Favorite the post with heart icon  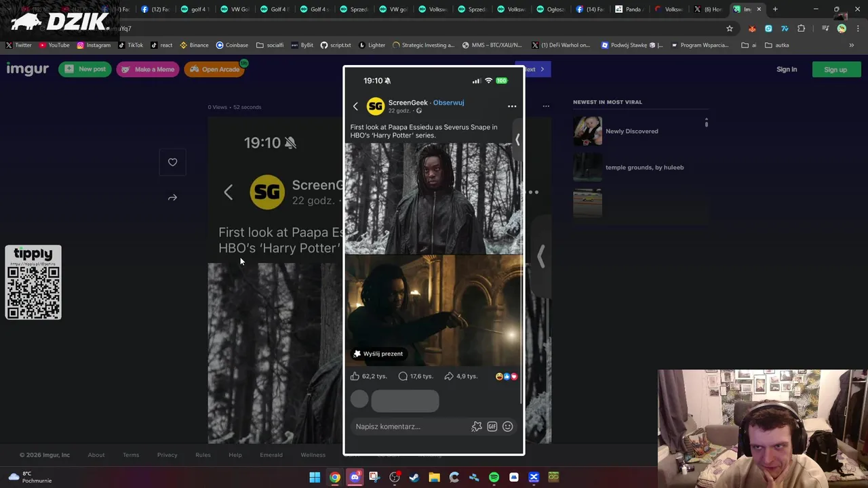(172, 162)
